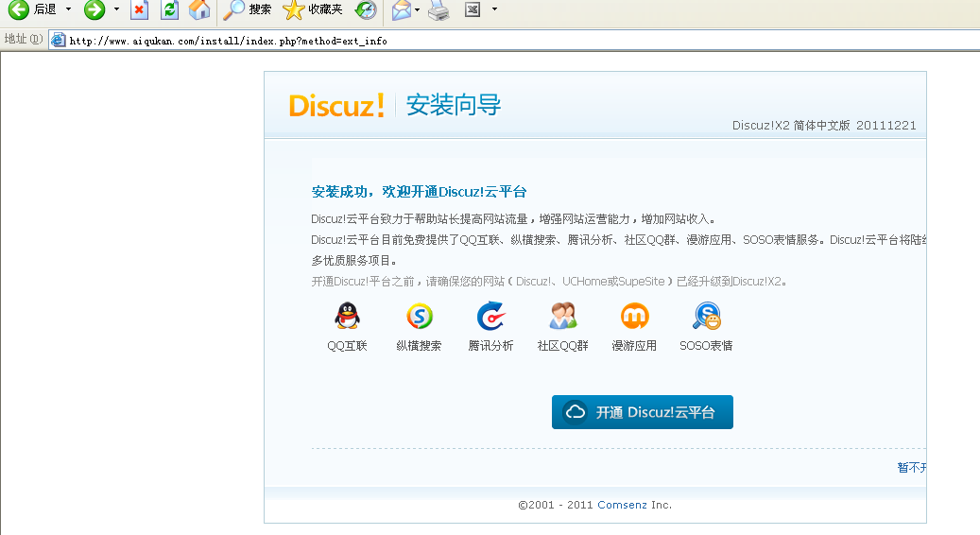Click the page icon in the address bar
The image size is (980, 535).
tap(59, 41)
